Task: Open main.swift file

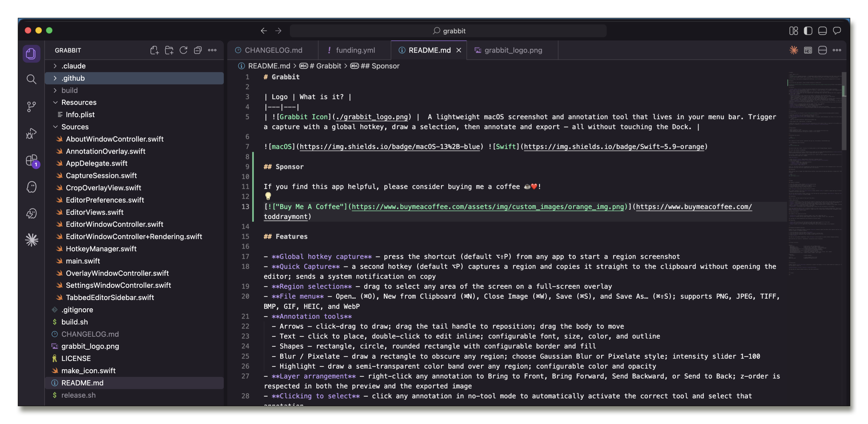Action: 134,261
